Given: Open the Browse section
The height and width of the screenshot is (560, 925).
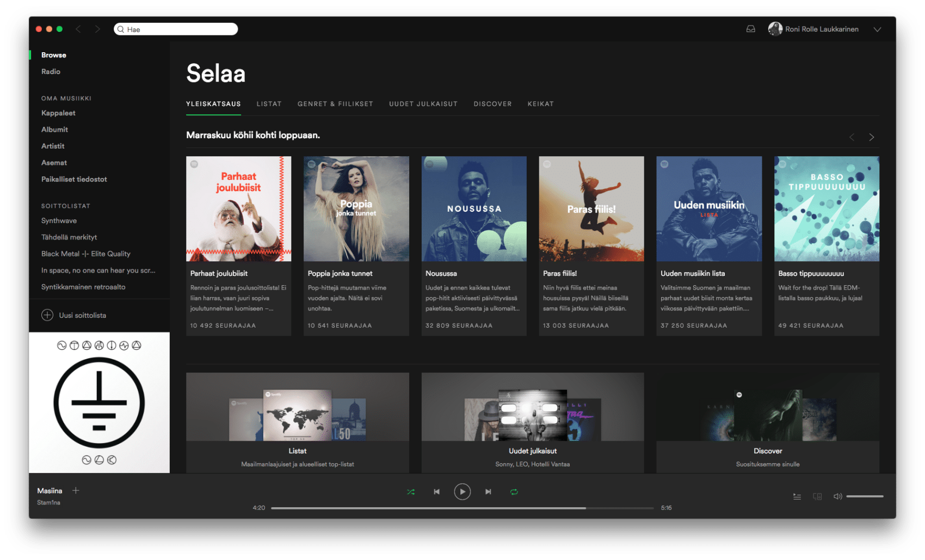Looking at the screenshot, I should click(54, 55).
